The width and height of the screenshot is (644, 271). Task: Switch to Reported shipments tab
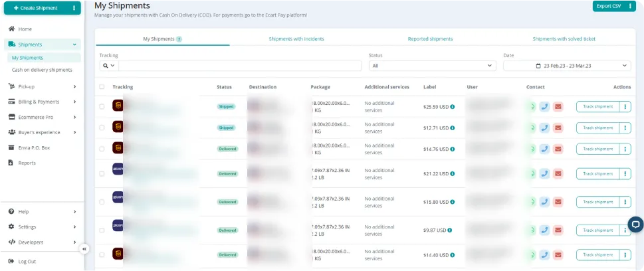[x=430, y=39]
